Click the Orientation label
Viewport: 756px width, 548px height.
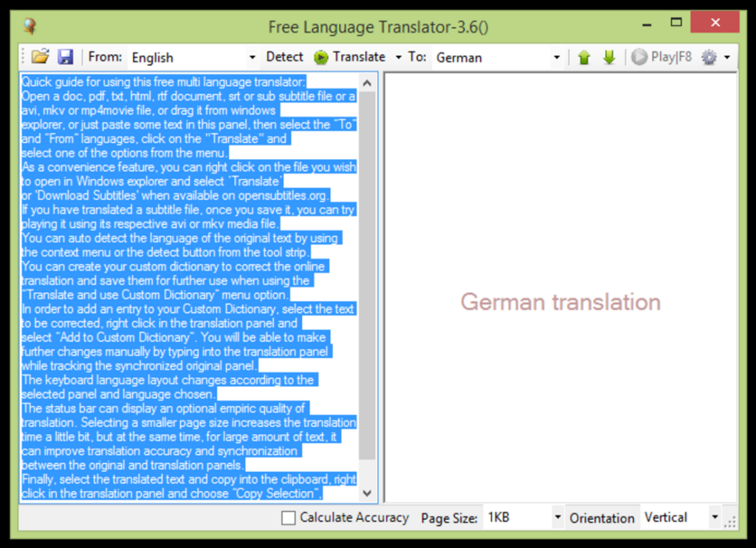pos(602,518)
